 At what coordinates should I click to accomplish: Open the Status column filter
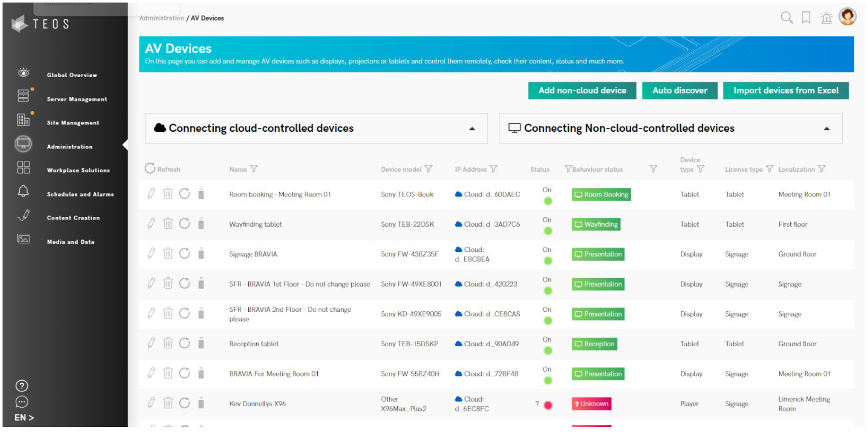pos(568,169)
